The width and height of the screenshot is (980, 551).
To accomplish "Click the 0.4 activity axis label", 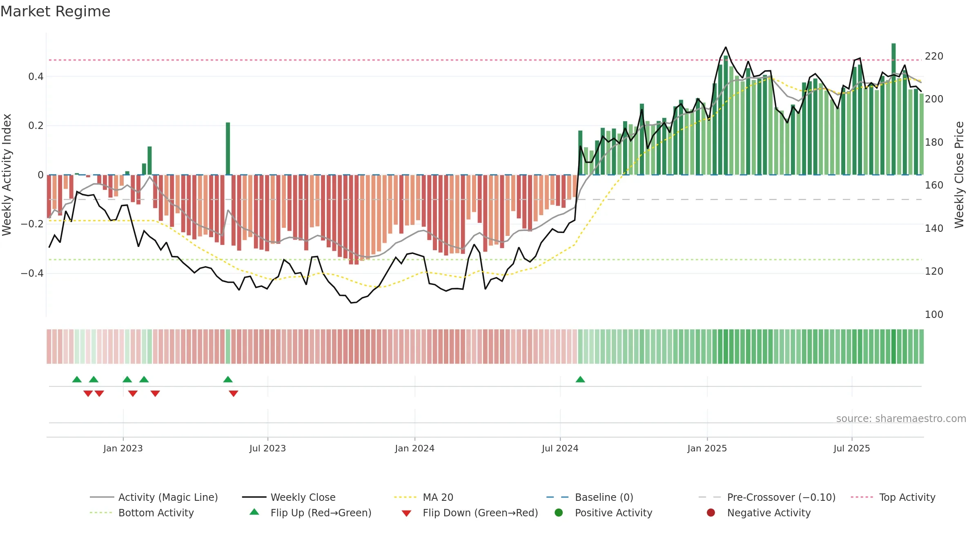I will 36,76.
